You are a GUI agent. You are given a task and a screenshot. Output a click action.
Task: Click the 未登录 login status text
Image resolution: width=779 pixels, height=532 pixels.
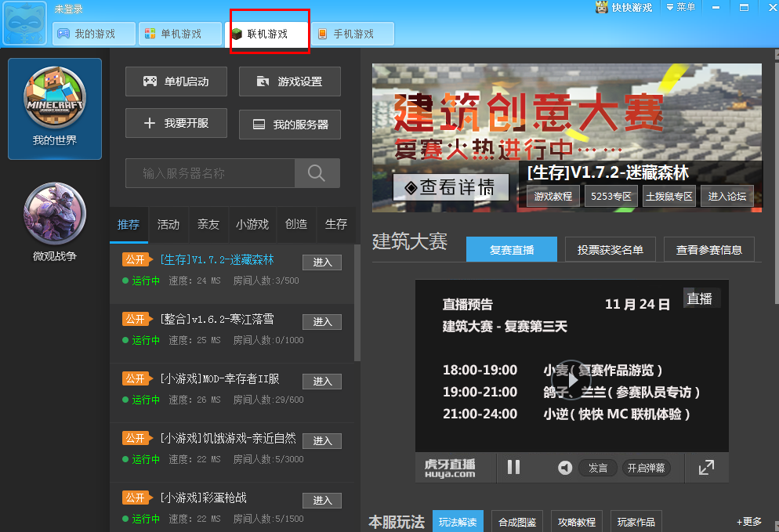pos(68,9)
